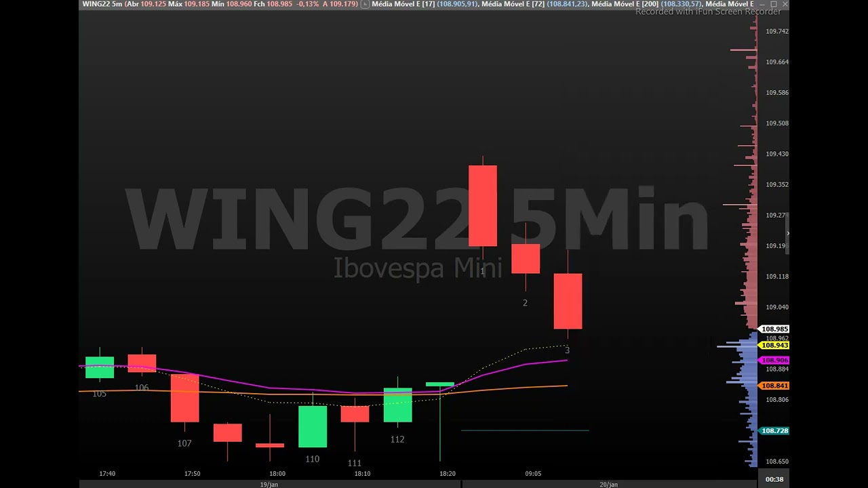
Task: Select the red candle labeled 3
Action: (568, 301)
